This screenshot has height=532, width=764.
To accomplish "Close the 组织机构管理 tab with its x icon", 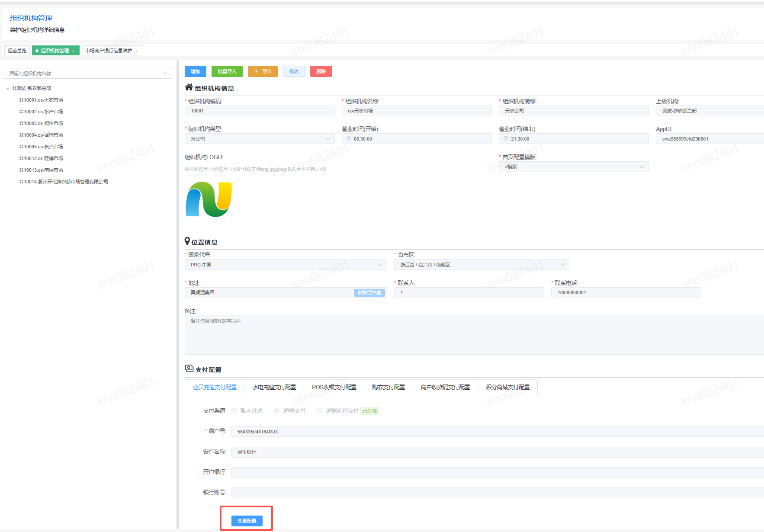I will [74, 51].
